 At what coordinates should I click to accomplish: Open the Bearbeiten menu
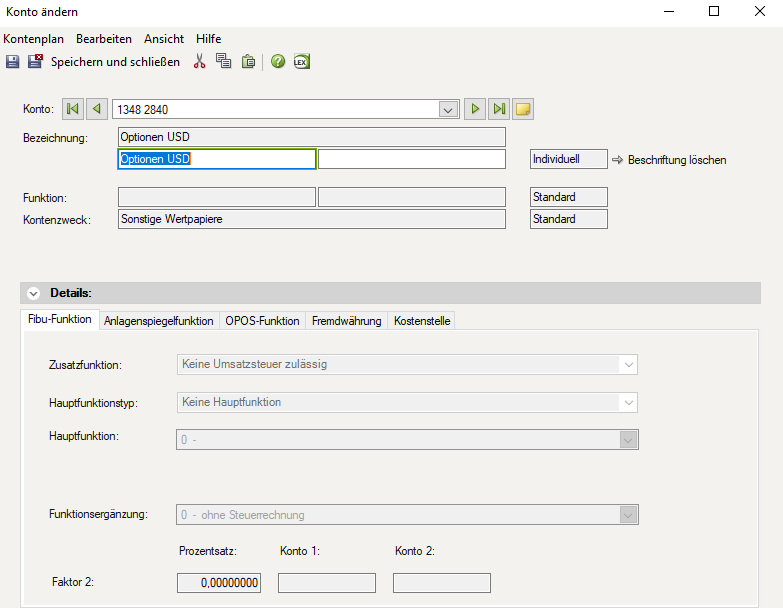click(104, 39)
